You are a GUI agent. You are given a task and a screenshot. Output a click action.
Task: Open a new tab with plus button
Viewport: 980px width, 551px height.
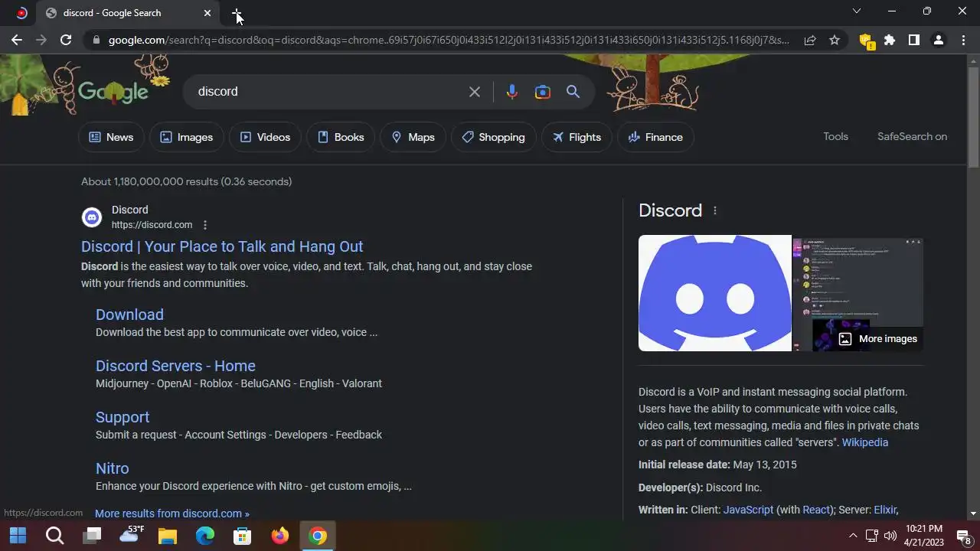[x=237, y=13]
